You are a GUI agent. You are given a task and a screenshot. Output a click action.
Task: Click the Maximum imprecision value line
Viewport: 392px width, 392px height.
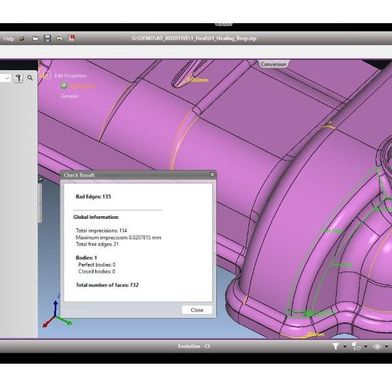coord(119,237)
